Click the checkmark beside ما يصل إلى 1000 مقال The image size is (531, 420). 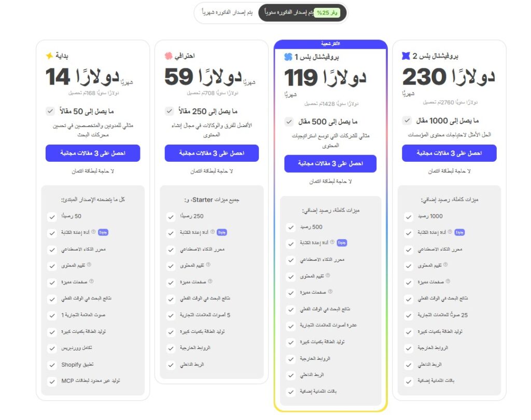click(407, 120)
